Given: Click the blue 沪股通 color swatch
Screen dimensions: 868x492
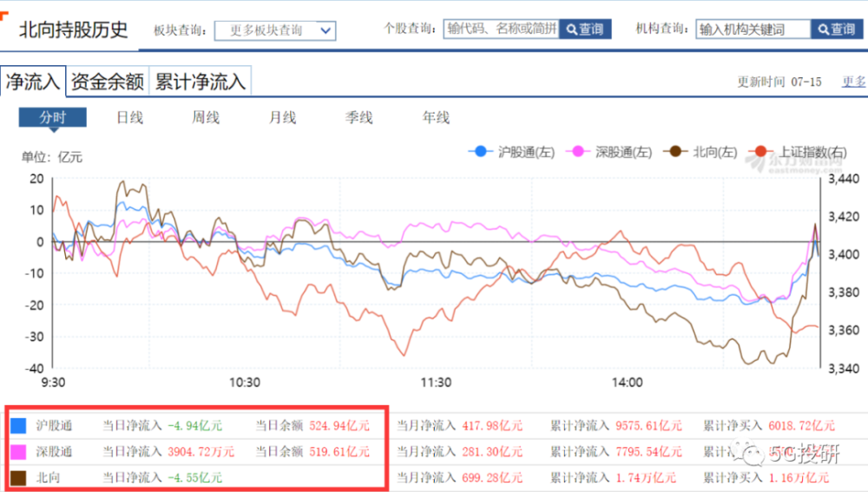Looking at the screenshot, I should [18, 425].
